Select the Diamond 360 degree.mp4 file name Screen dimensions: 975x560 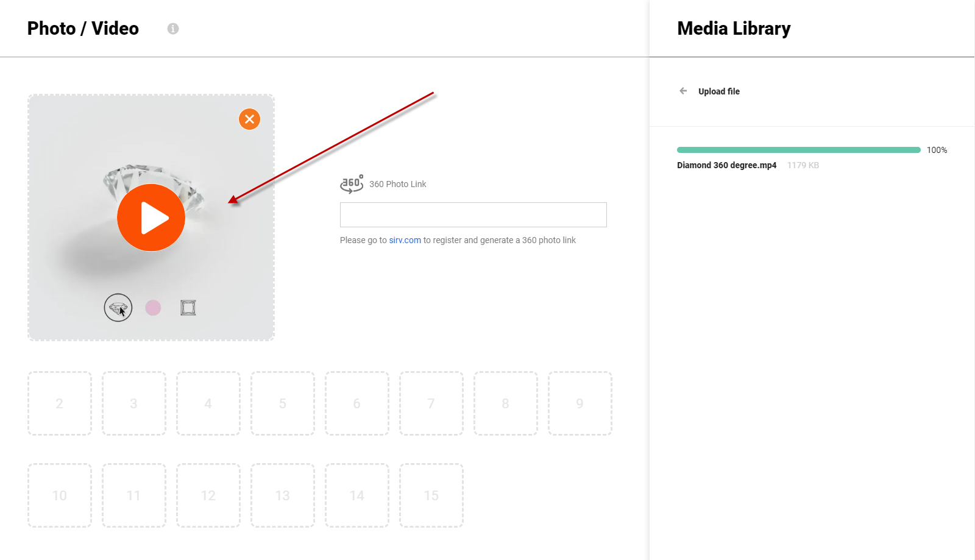point(727,165)
